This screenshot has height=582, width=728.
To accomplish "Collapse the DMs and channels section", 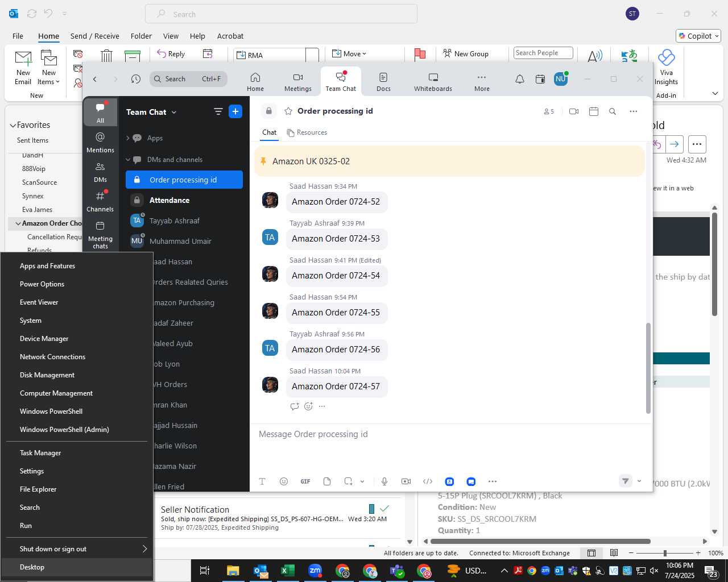I will pyautogui.click(x=128, y=160).
